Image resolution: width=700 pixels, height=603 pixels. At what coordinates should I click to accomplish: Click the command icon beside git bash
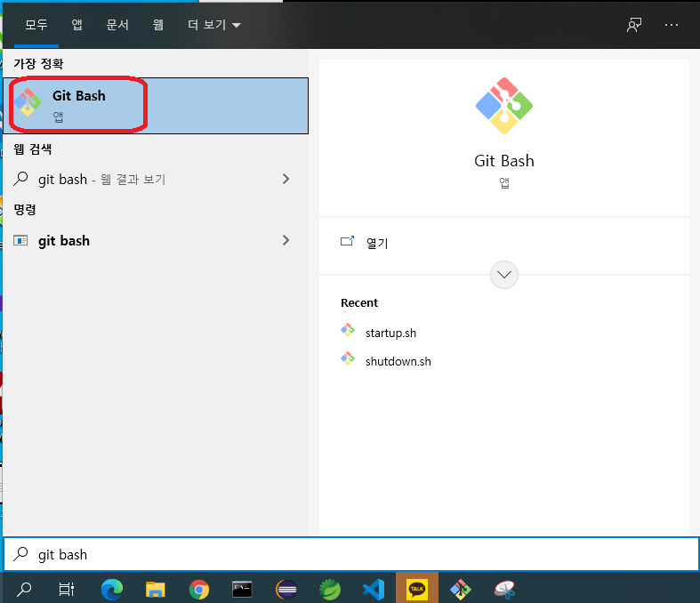coord(20,240)
